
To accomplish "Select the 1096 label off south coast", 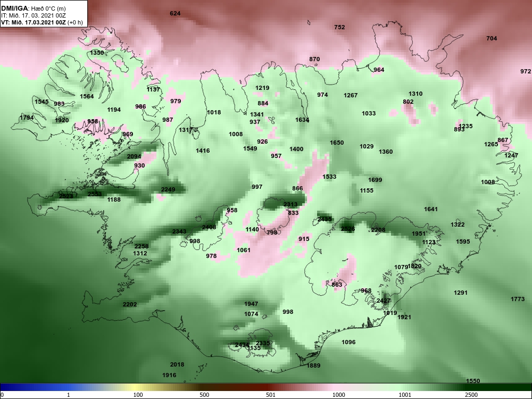I will (348, 342).
